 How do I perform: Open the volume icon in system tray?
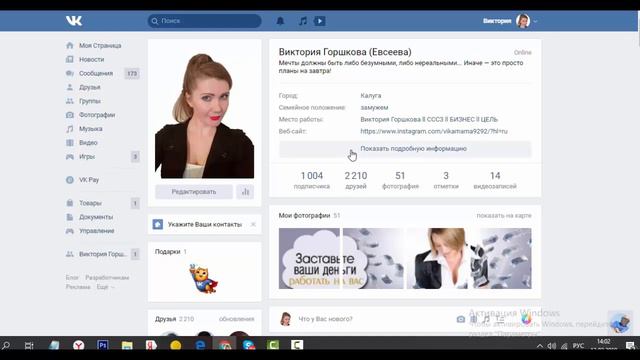(x=552, y=346)
